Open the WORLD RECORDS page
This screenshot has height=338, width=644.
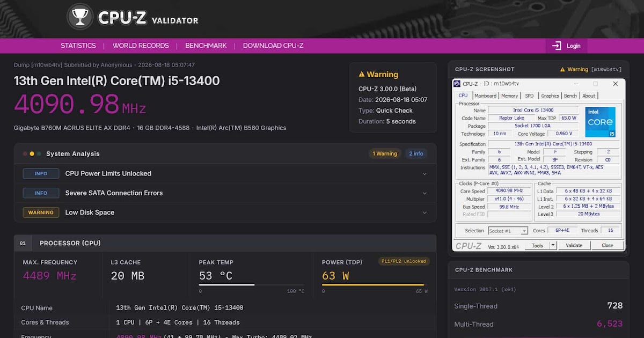(141, 46)
